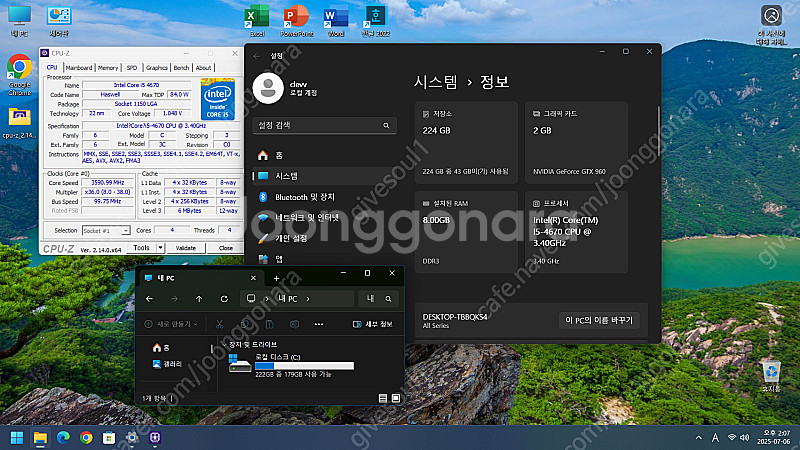Viewport: 800px width, 450px height.
Task: Click the 설정 검색 input field
Action: point(324,126)
